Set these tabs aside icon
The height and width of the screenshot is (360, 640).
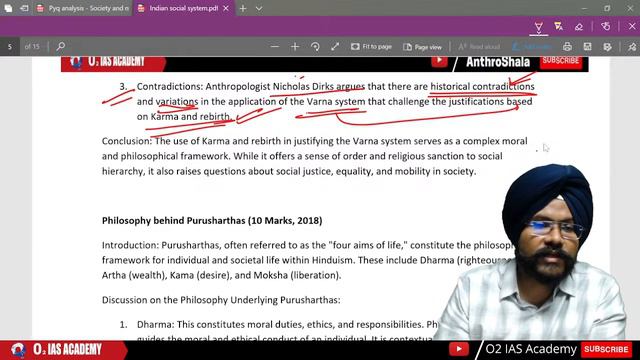click(24, 8)
